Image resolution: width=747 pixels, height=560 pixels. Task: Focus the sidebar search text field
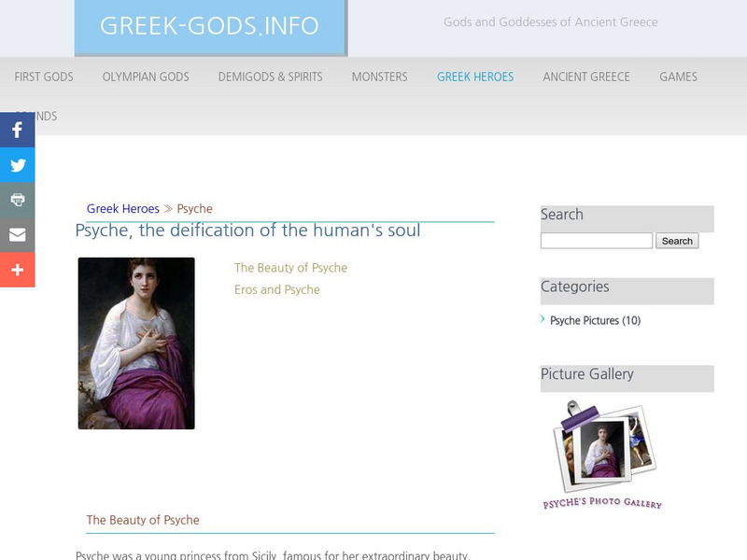click(x=597, y=241)
